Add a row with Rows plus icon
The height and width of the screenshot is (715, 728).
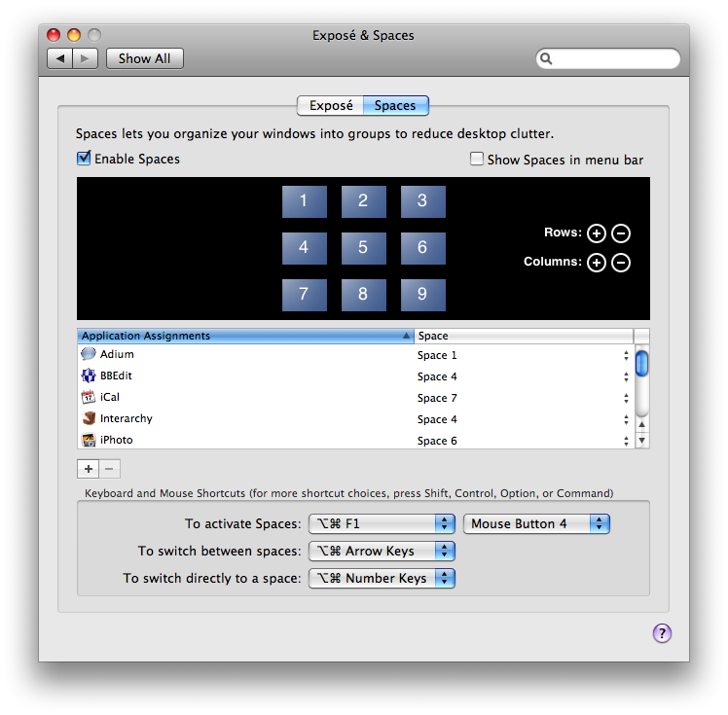pyautogui.click(x=597, y=233)
